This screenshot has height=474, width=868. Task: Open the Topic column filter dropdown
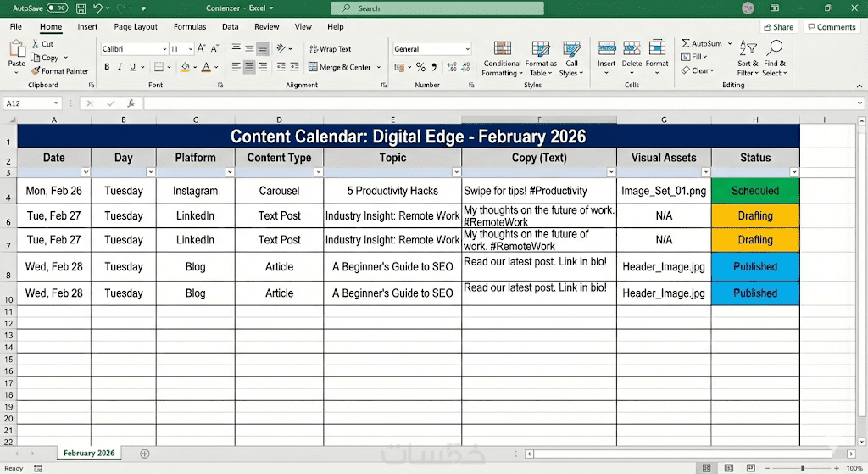pos(456,172)
